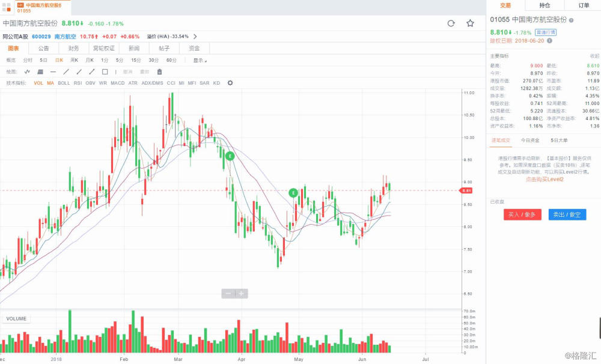Click the blue 卖出 / 做空 sell button
The image size is (601, 364).
point(567,214)
